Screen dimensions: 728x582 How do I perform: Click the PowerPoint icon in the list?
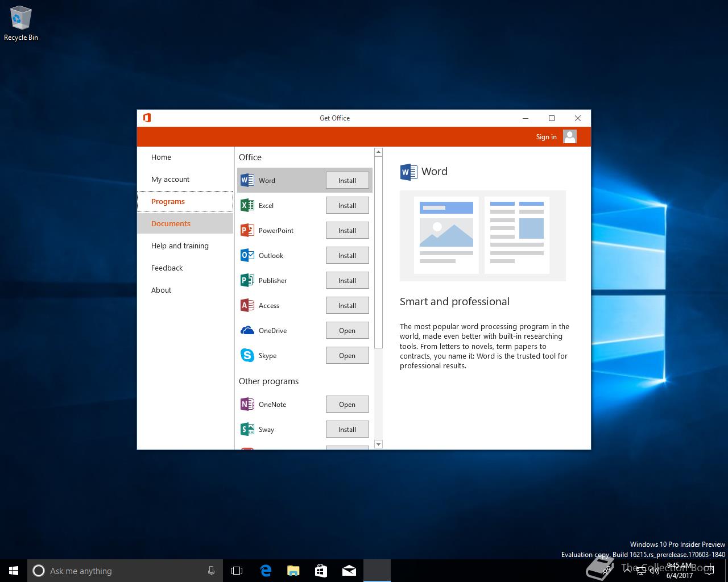coord(247,230)
